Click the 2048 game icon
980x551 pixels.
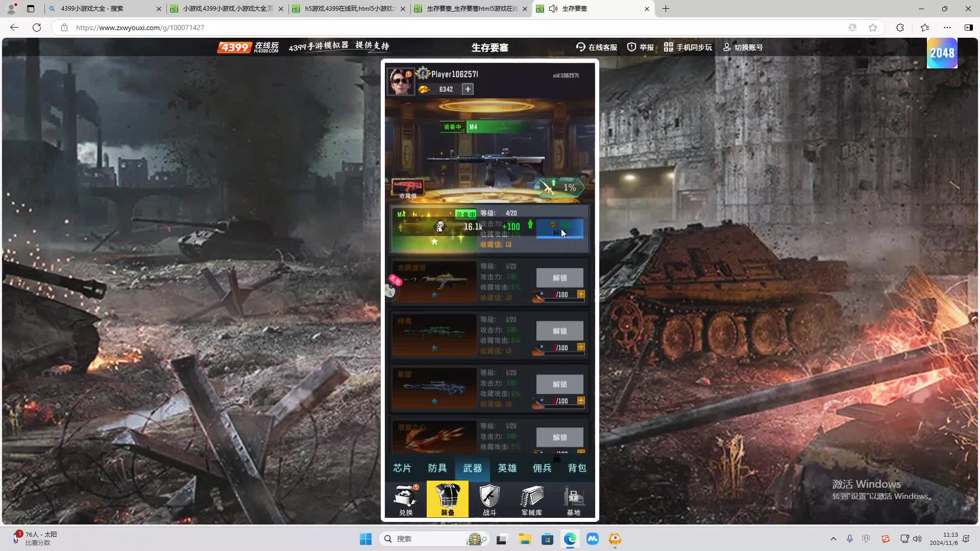pyautogui.click(x=942, y=53)
